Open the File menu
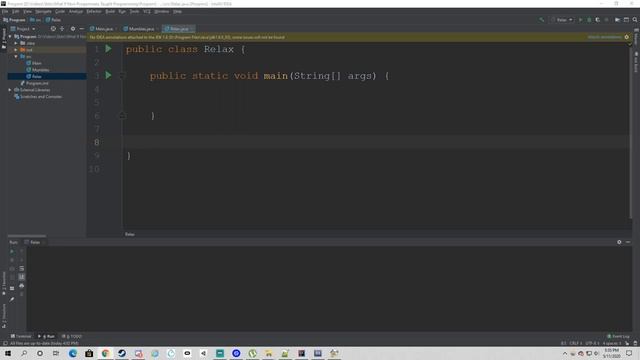The image size is (640, 360). pos(5,11)
